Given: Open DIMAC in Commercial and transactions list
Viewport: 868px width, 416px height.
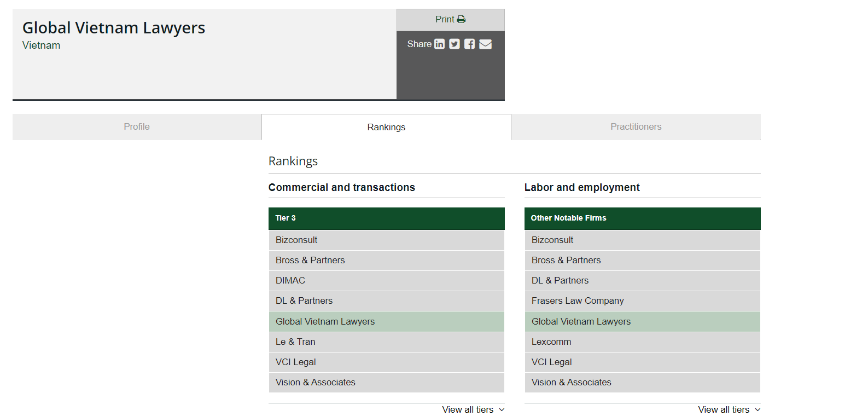Looking at the screenshot, I should 290,281.
